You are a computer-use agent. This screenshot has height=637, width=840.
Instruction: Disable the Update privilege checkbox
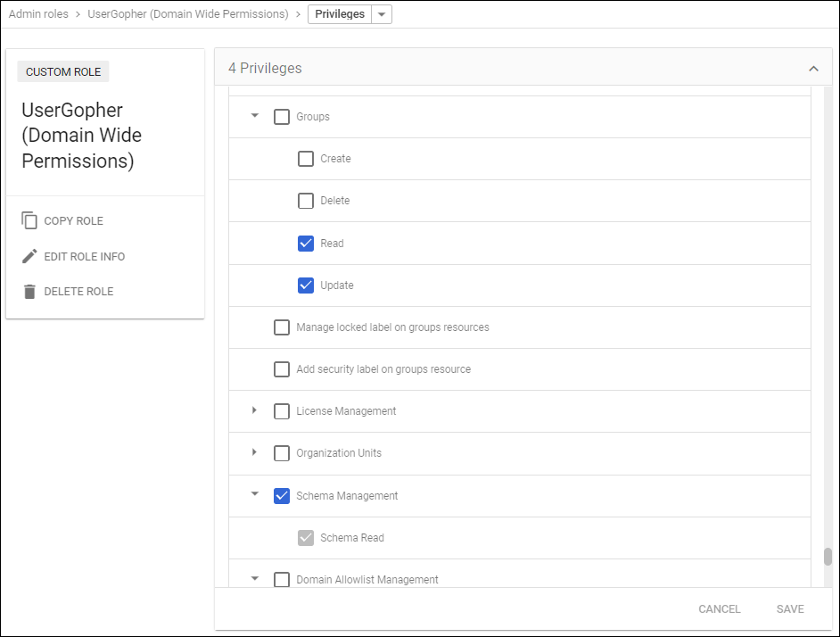point(306,285)
